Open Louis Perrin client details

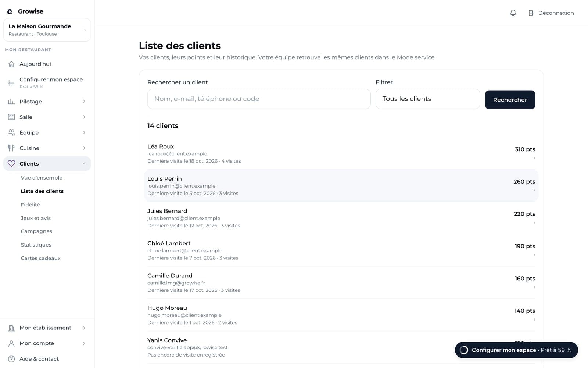point(341,185)
